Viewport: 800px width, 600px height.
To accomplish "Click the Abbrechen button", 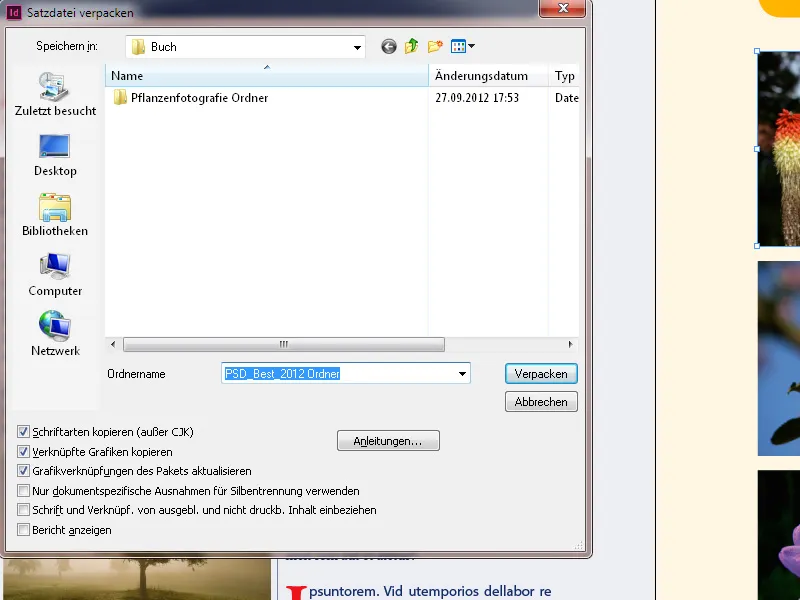I will click(541, 402).
